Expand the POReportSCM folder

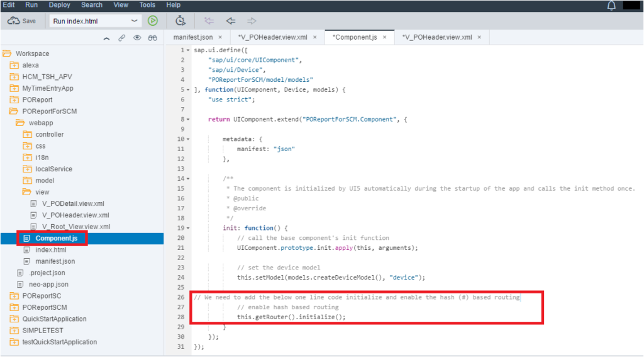[14, 307]
